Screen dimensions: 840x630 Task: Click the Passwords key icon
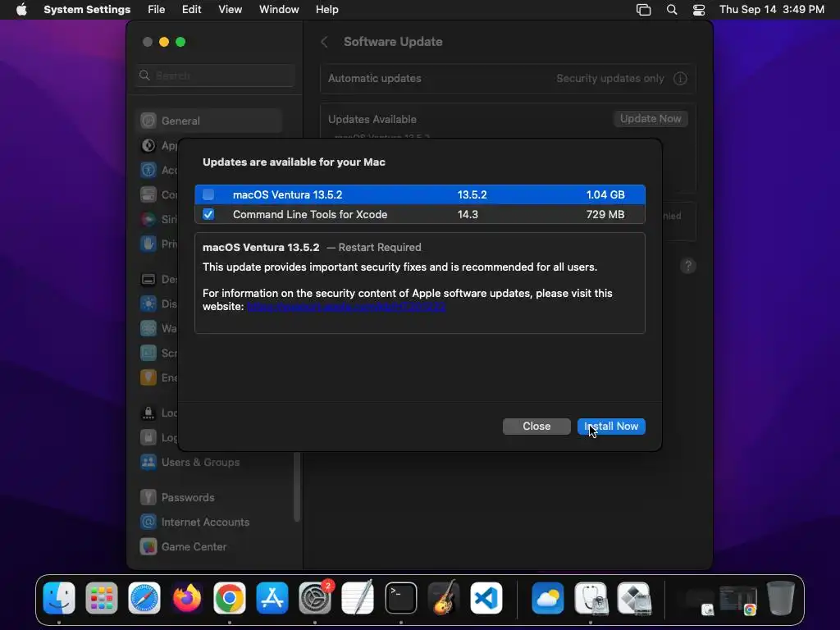[x=148, y=498]
